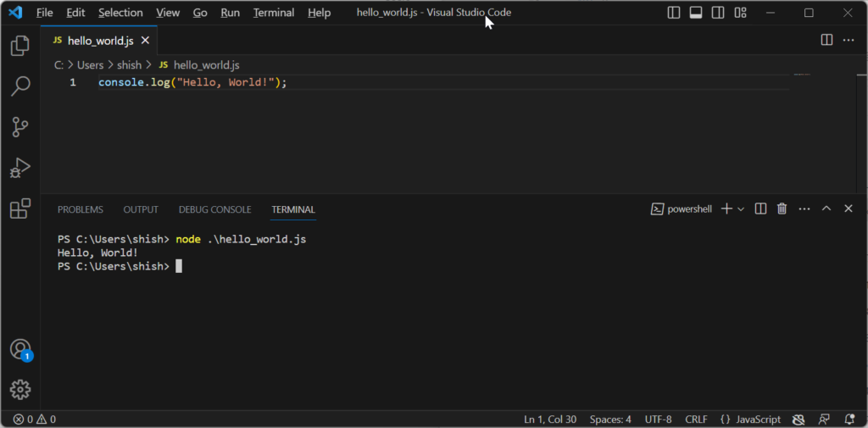This screenshot has width=868, height=428.
Task: Maximize panel size with up chevron
Action: tap(826, 208)
